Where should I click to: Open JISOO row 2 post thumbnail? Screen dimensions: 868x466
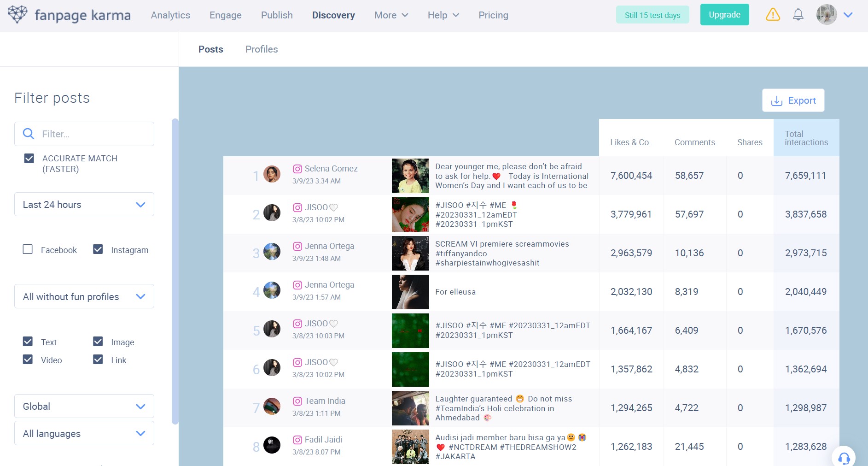(410, 214)
